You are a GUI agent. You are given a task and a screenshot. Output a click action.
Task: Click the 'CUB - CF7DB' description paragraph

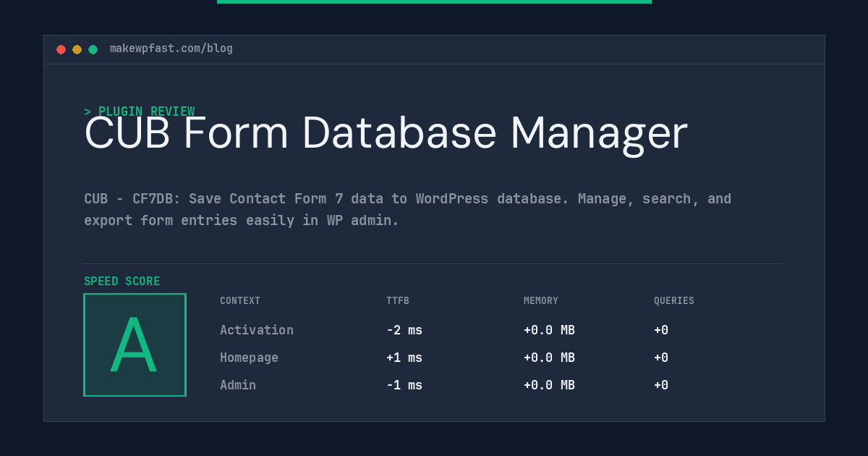pos(407,209)
